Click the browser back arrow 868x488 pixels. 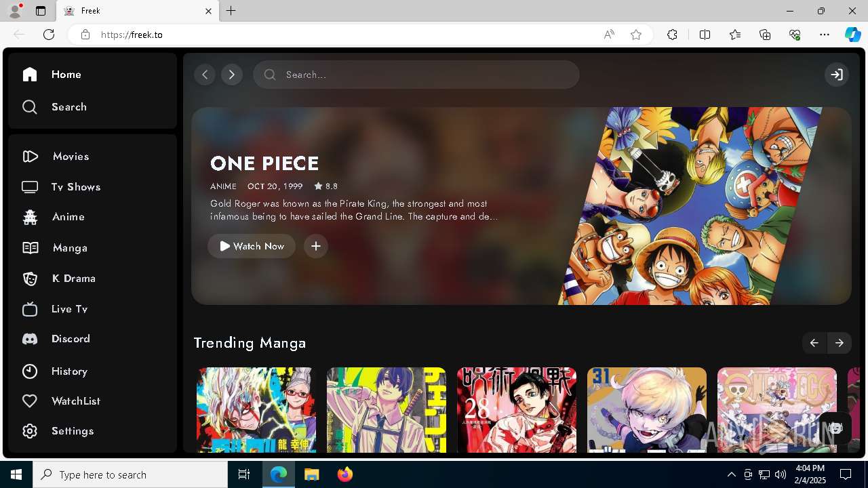(19, 35)
